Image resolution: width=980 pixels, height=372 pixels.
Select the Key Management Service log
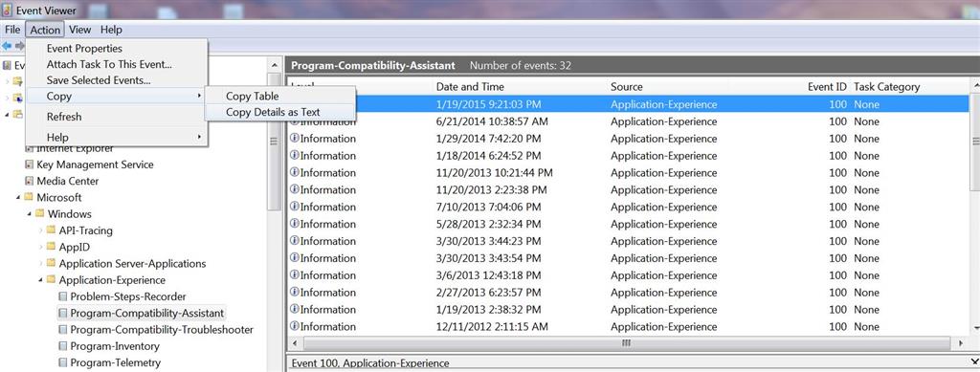(x=95, y=164)
